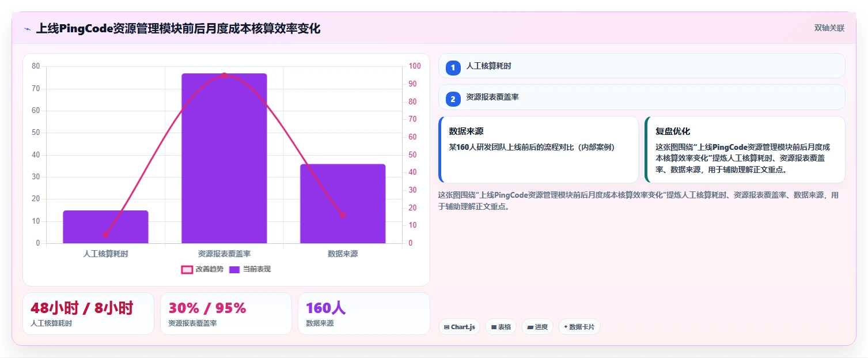Click the left axis value 80
Screen dimensions: 868x358
pyautogui.click(x=36, y=66)
